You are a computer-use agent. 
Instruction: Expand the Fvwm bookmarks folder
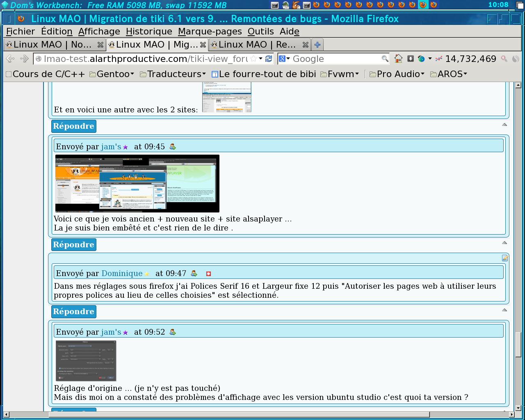pyautogui.click(x=340, y=74)
